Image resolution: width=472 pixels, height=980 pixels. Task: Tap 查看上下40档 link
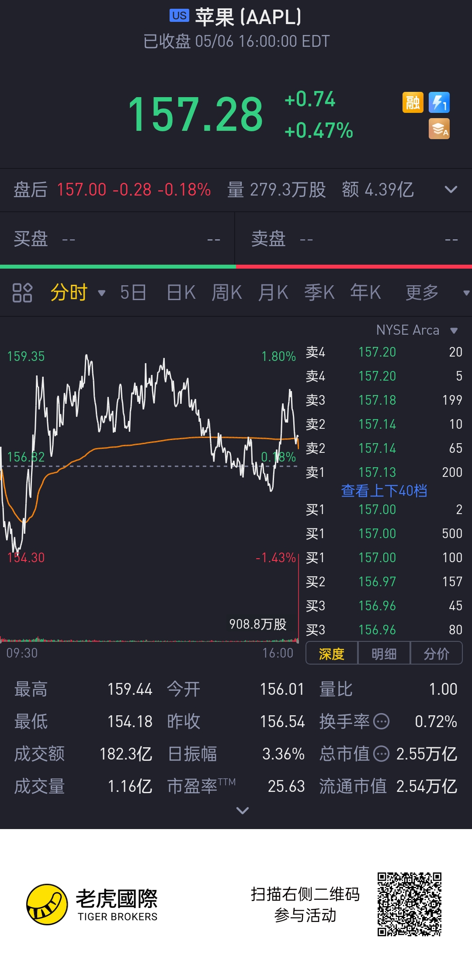pyautogui.click(x=384, y=491)
